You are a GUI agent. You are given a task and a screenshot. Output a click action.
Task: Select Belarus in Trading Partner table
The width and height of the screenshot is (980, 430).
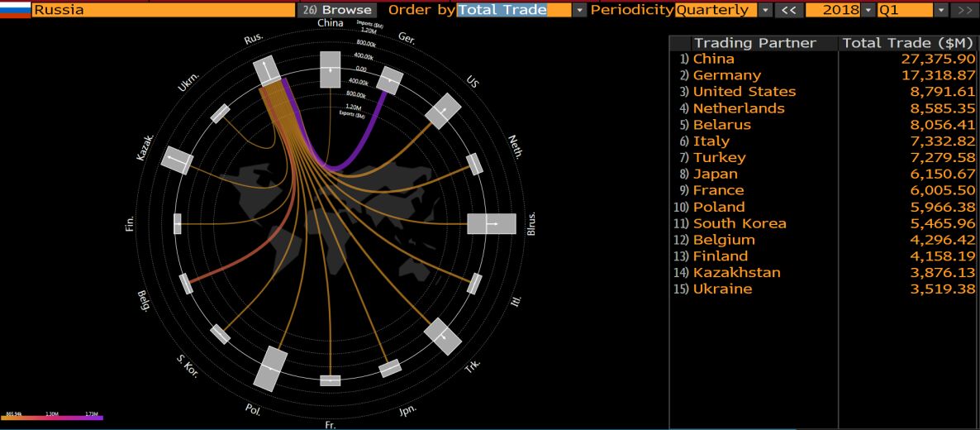coord(722,125)
